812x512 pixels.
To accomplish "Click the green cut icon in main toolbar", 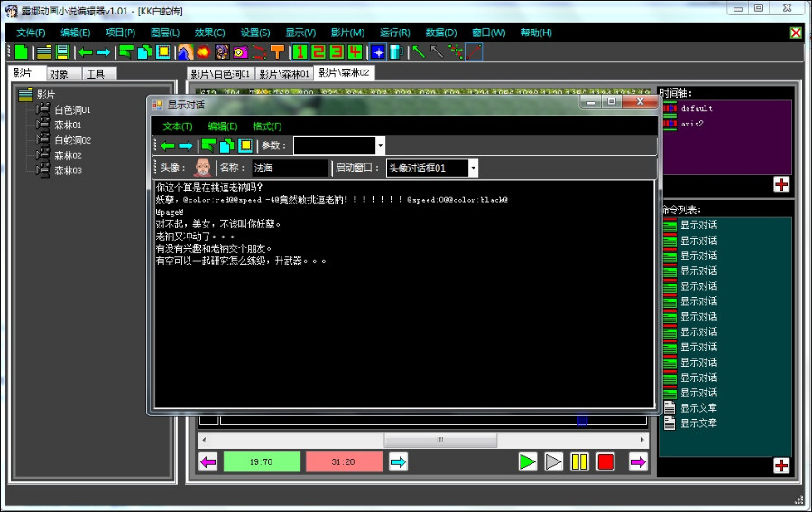I will point(125,51).
